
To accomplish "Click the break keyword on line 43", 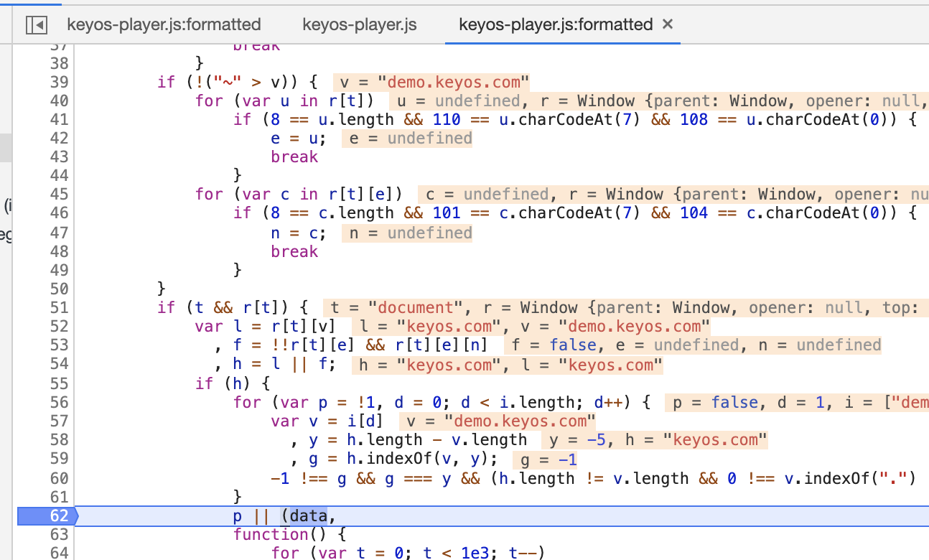I will pos(294,157).
